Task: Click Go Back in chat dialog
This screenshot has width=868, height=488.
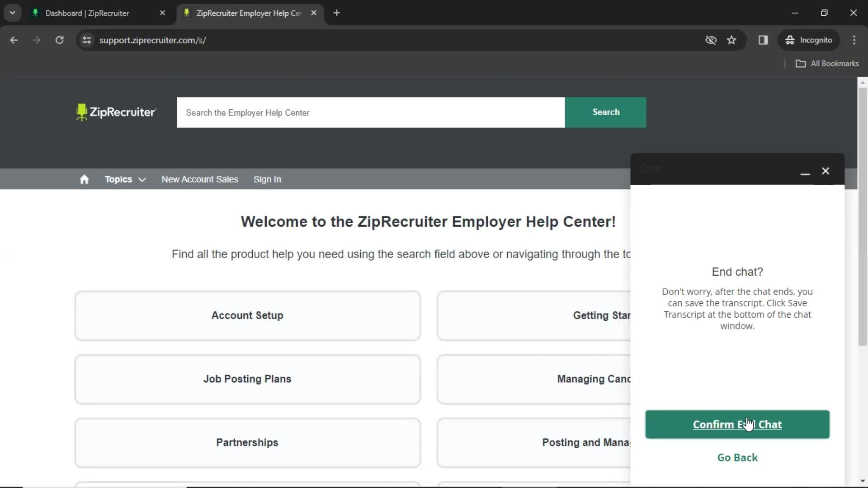Action: pyautogui.click(x=737, y=458)
